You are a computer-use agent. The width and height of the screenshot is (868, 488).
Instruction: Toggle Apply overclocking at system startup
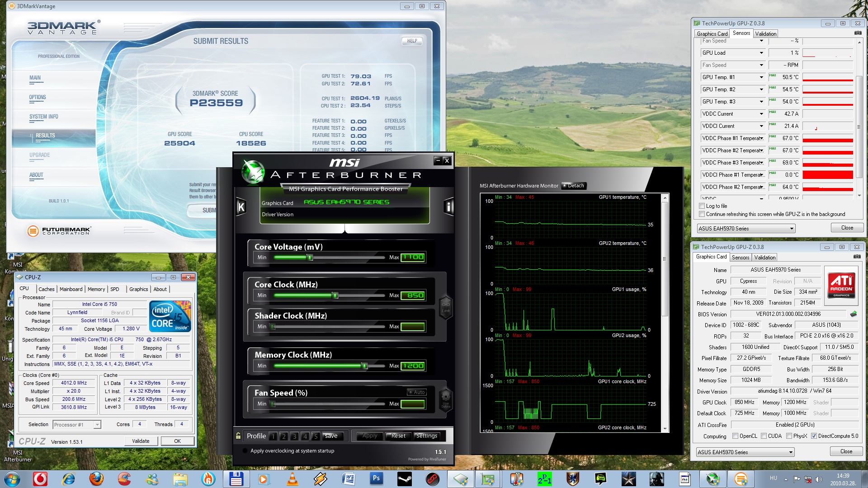coord(245,450)
